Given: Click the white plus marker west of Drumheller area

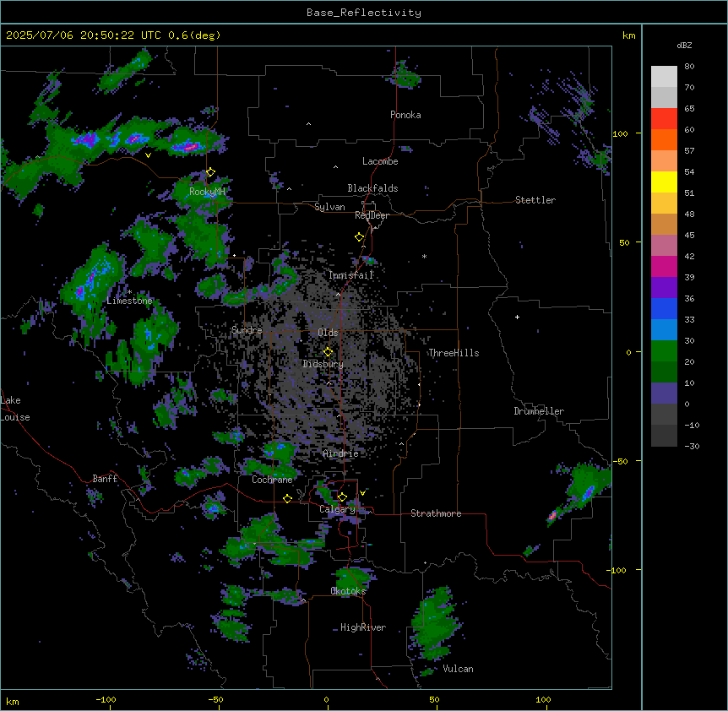Looking at the screenshot, I should (517, 317).
